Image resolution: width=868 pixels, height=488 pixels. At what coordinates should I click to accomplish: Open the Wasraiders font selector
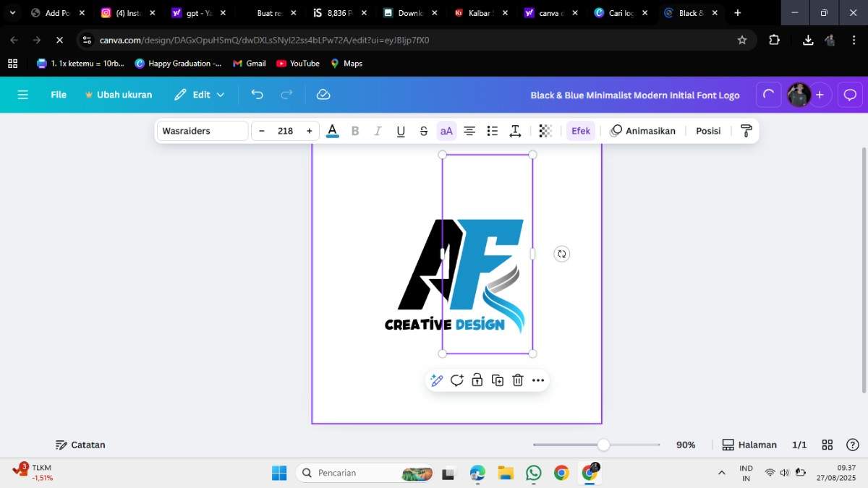(203, 131)
